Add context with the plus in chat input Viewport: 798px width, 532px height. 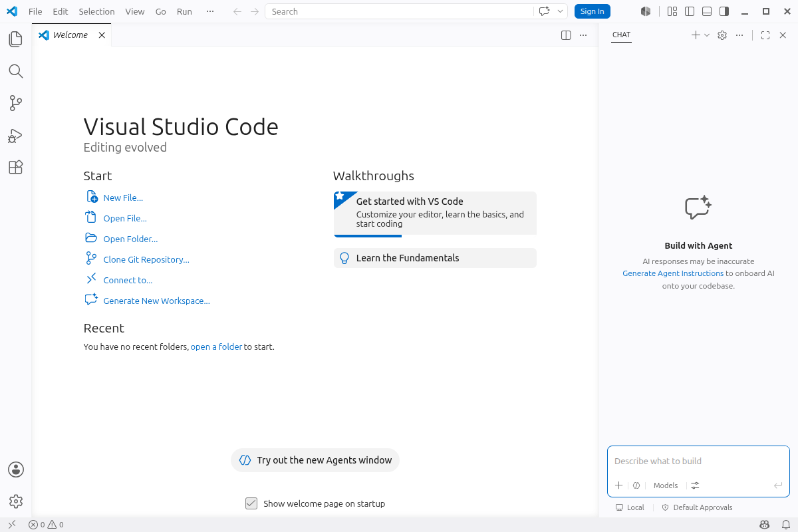pos(618,485)
